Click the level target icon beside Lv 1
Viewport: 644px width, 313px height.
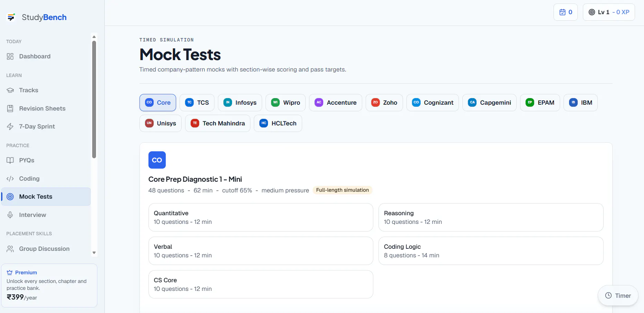coord(592,12)
